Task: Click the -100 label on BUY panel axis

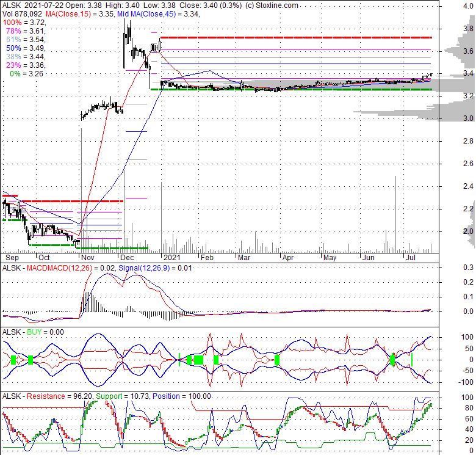Action: click(466, 382)
